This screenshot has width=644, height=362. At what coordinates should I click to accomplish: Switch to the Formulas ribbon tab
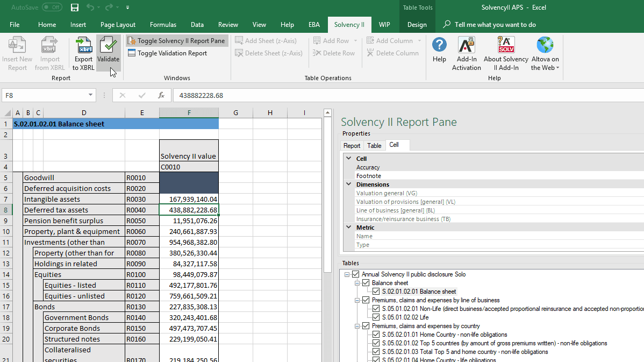pyautogui.click(x=163, y=25)
